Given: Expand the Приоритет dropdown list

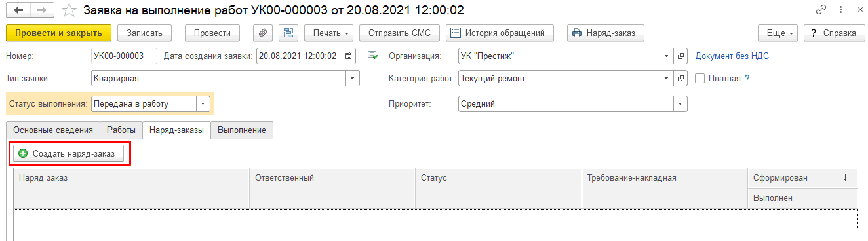Looking at the screenshot, I should coord(681,103).
